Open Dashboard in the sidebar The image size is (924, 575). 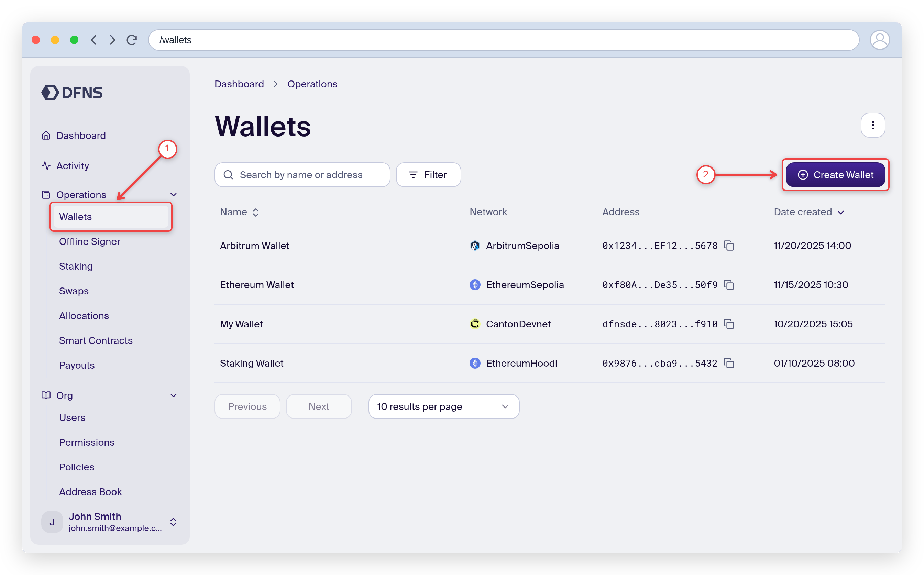pyautogui.click(x=81, y=135)
